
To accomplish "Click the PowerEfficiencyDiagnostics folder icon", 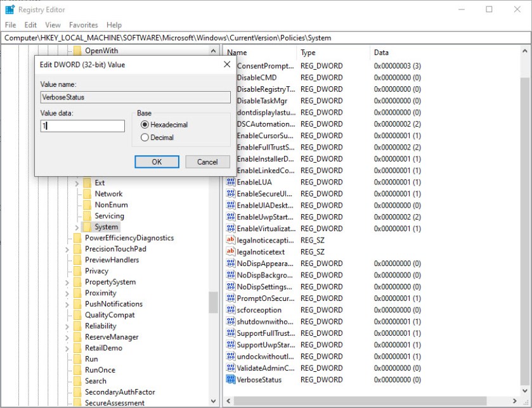I will tap(77, 238).
